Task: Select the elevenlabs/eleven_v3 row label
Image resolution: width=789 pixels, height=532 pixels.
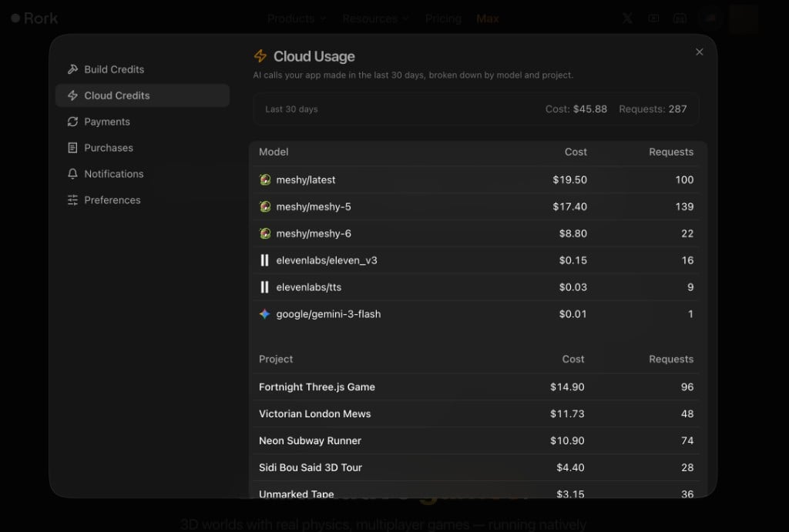Action: [327, 260]
